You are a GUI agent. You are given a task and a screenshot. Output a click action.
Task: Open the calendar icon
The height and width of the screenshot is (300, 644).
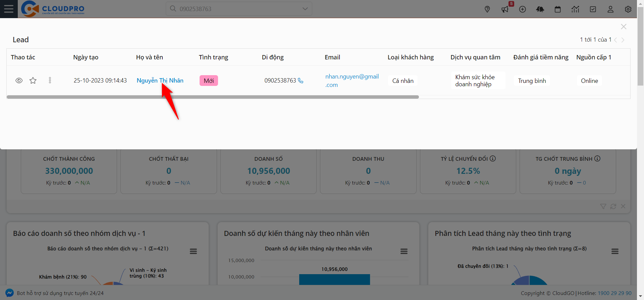coord(558,9)
